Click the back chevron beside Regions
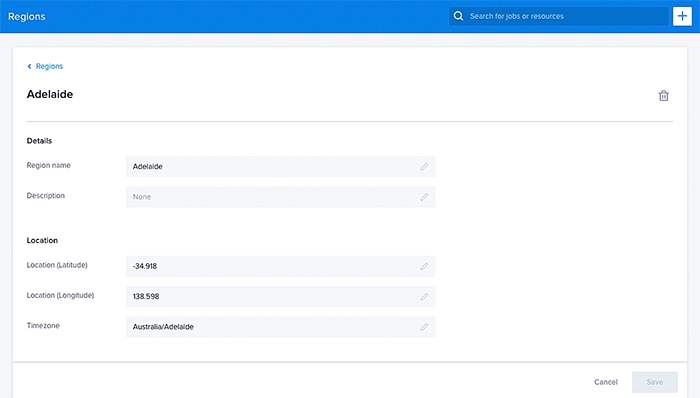Image resolution: width=700 pixels, height=398 pixels. tap(29, 66)
